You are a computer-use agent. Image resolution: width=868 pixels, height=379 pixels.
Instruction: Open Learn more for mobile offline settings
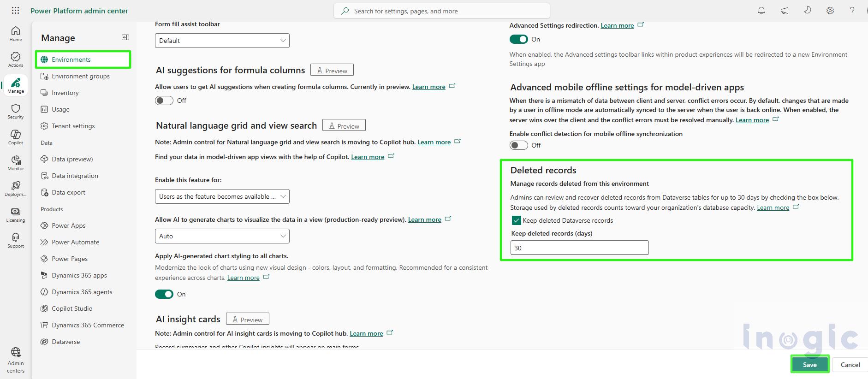(x=752, y=120)
